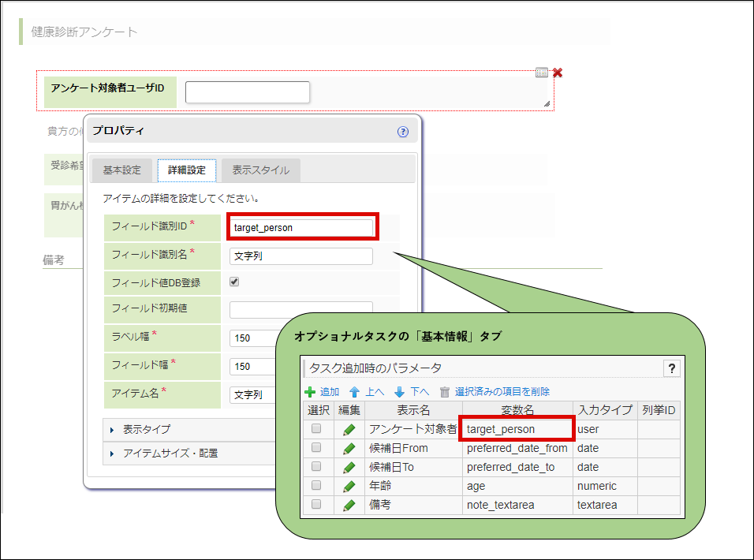Viewport: 754px width, 560px height.
Task: Switch to the 基本設定 tab
Action: tap(121, 169)
